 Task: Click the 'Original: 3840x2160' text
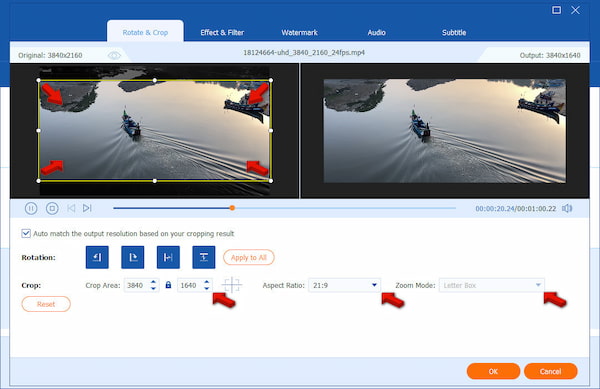[50, 55]
